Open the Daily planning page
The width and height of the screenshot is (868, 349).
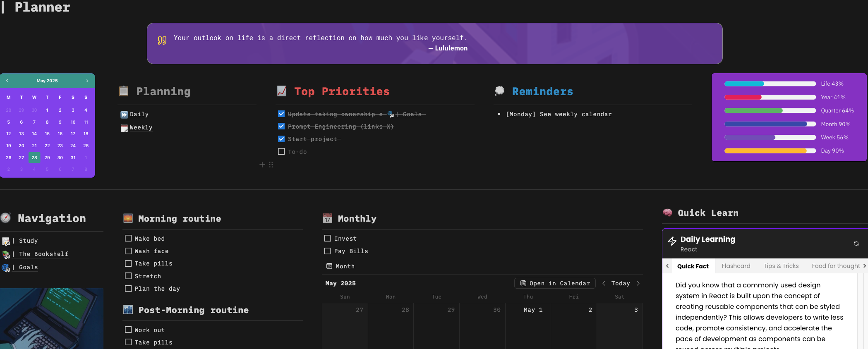tap(139, 115)
